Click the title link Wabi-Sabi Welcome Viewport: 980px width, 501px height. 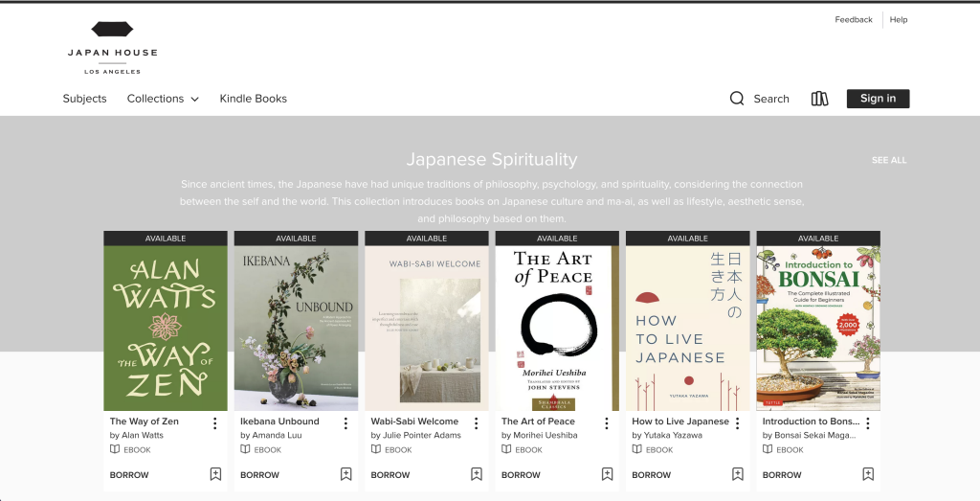pyautogui.click(x=414, y=421)
